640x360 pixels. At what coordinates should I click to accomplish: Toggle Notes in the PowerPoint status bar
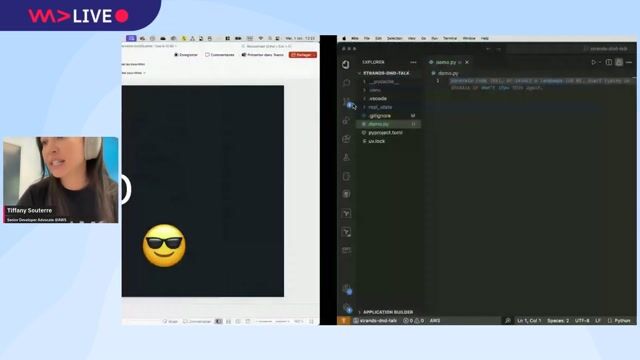[x=171, y=322]
